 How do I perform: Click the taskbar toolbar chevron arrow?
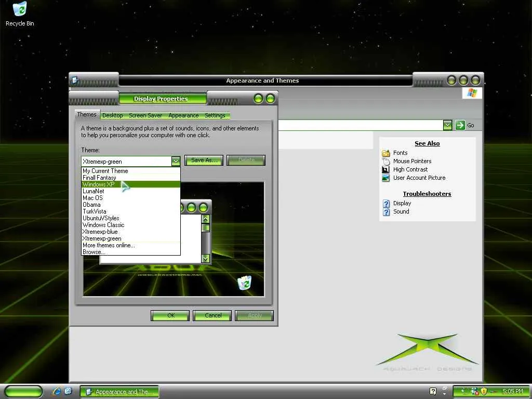click(445, 394)
